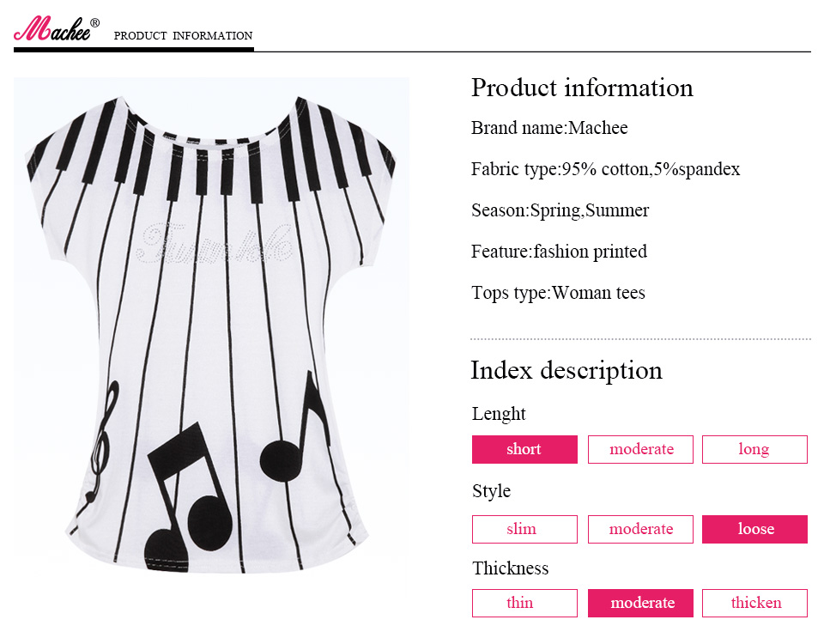Click the Product information heading

pos(582,88)
